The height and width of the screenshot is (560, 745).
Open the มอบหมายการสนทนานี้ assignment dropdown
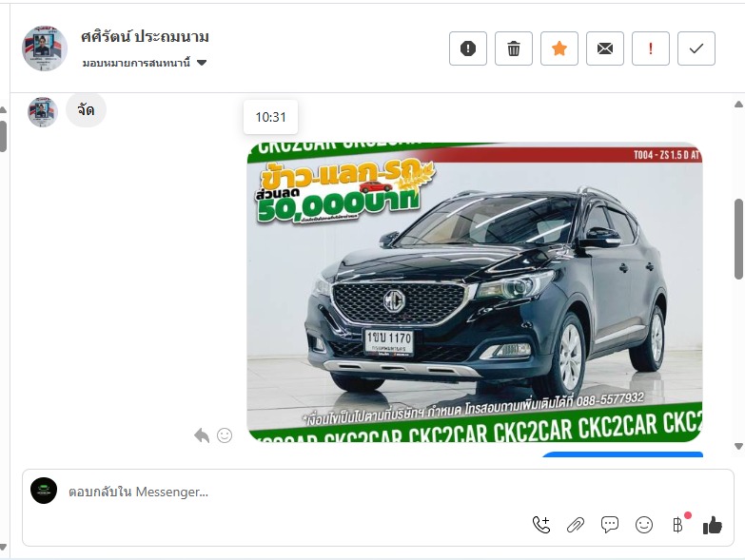click(145, 63)
